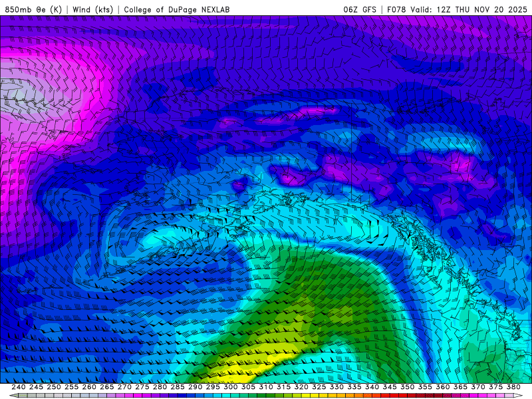Click the 320 legend value
This screenshot has width=532, height=399.
pyautogui.click(x=301, y=387)
